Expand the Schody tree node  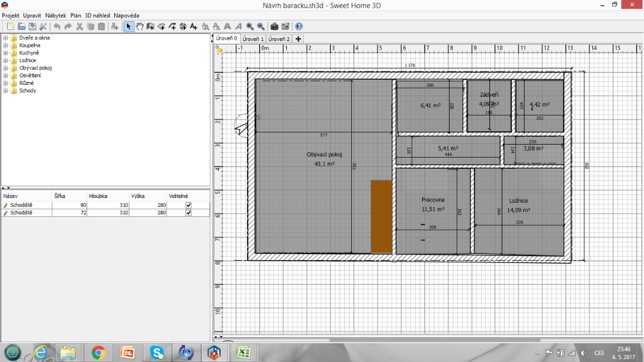[5, 91]
